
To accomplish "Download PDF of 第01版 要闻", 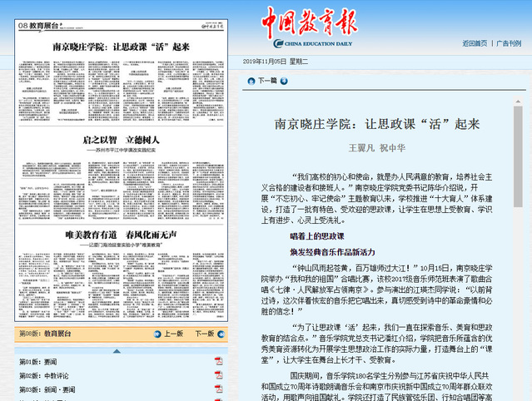I will coord(218,361).
